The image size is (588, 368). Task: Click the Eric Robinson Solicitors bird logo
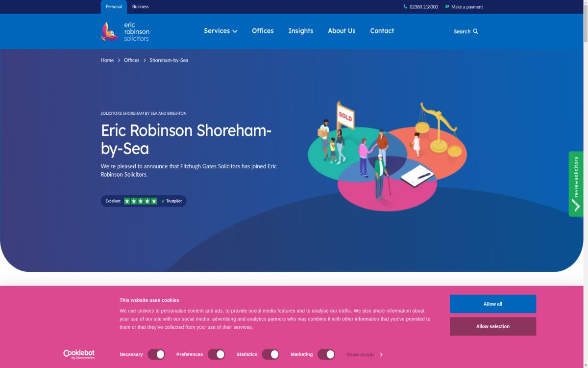tap(110, 31)
